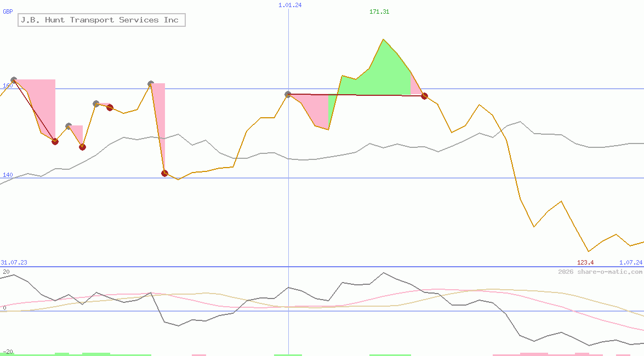Click the 160 price axis label
This screenshot has width=644, height=356.
[8, 86]
